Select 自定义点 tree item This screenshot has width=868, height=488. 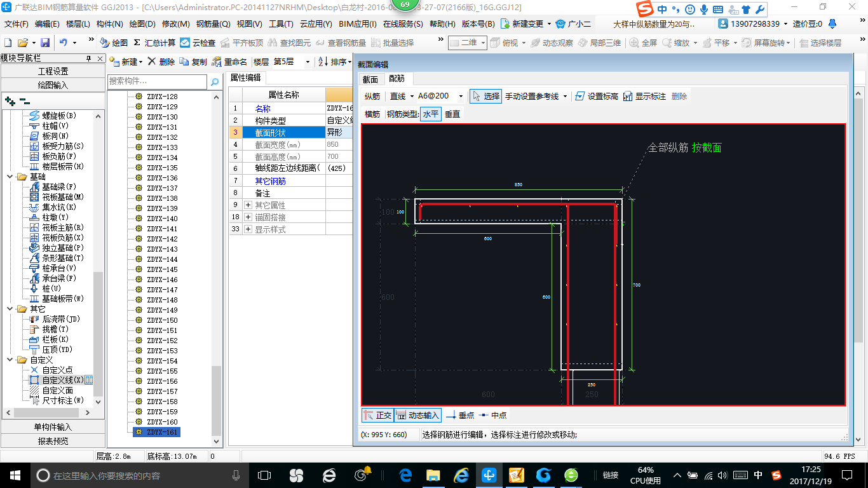tap(51, 370)
